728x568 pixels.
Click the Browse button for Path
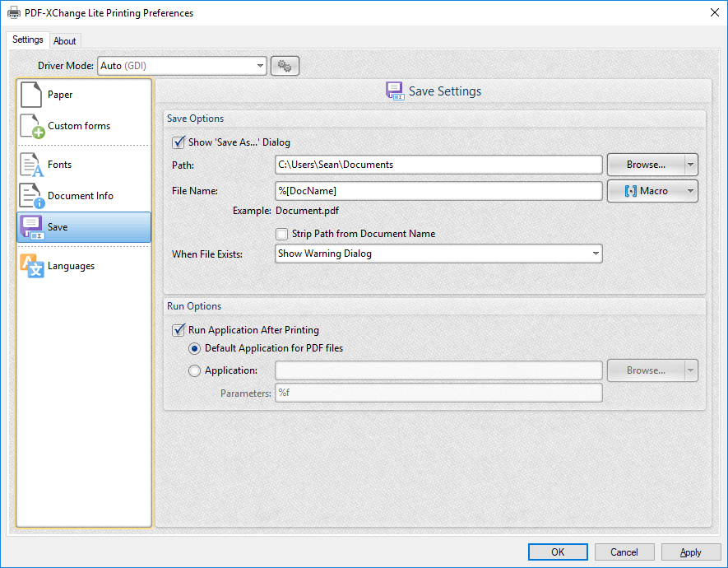[646, 165]
